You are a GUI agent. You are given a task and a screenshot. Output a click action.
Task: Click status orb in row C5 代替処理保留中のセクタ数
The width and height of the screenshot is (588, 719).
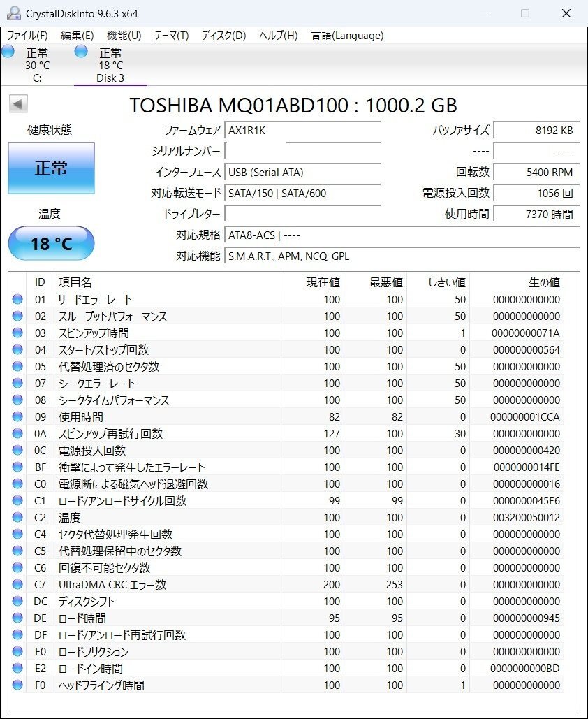17,551
